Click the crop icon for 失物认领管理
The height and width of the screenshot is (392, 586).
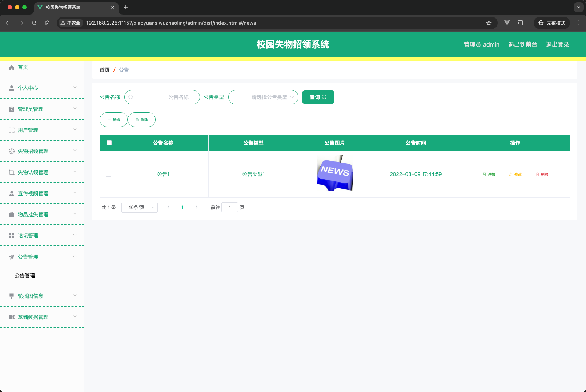tap(12, 172)
